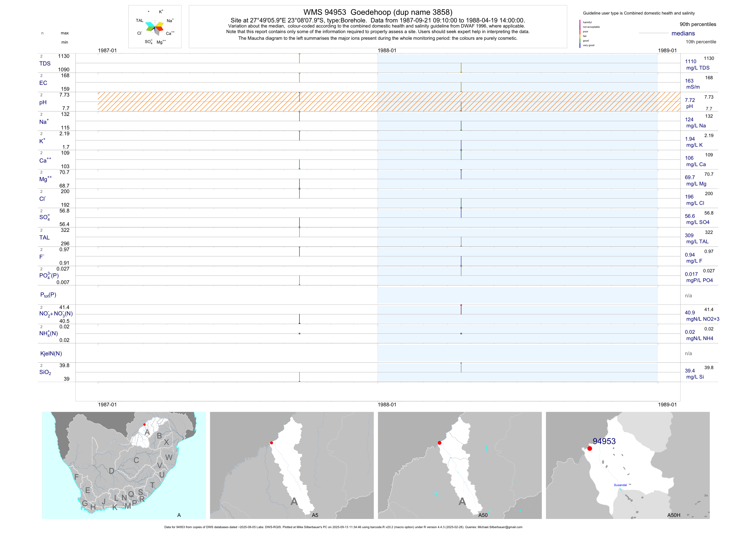Click the Maucha ion diagram icon
The image size is (756, 535).
pos(155,27)
